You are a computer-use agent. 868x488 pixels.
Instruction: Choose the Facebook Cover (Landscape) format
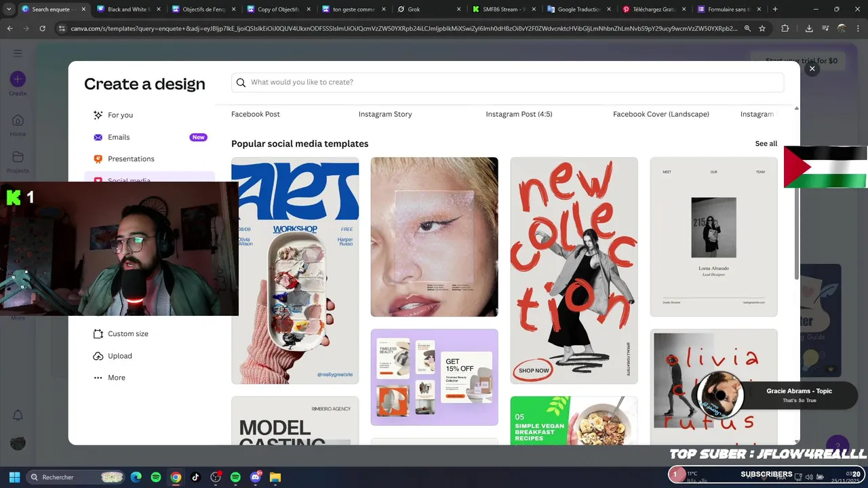pos(661,114)
